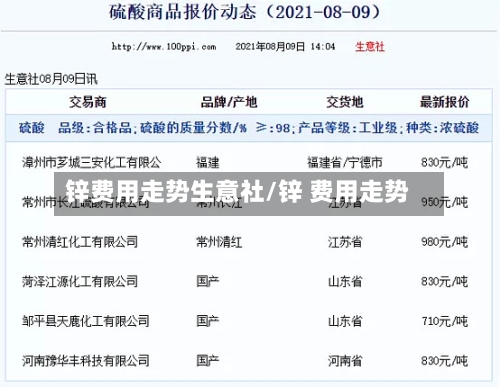
Task: Click the title 硫酸商品报价动态（2021-08-09）
Action: [x=245, y=12]
